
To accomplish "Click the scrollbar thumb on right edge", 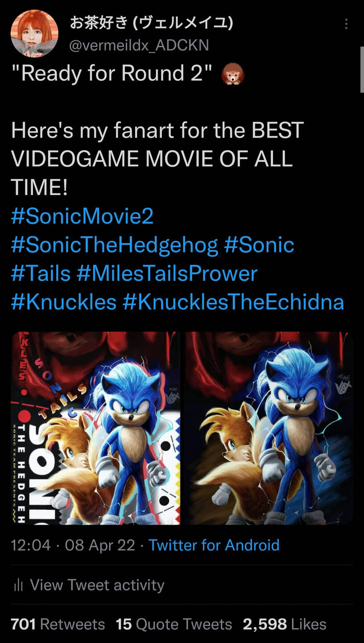I will coord(362,69).
